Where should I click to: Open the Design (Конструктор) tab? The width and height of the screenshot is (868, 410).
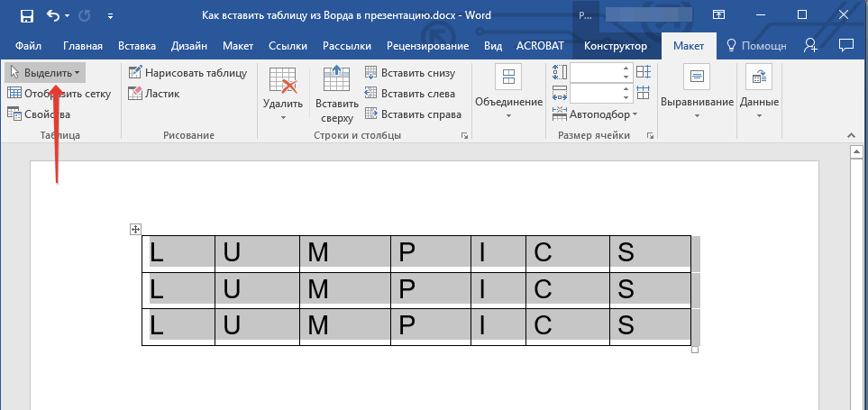point(616,46)
